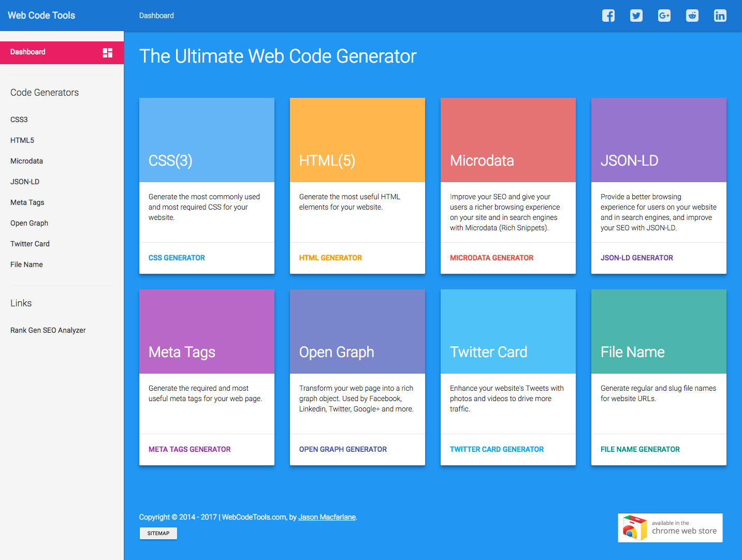This screenshot has width=742, height=560.
Task: Click the CSS GENERATOR link
Action: [x=177, y=257]
